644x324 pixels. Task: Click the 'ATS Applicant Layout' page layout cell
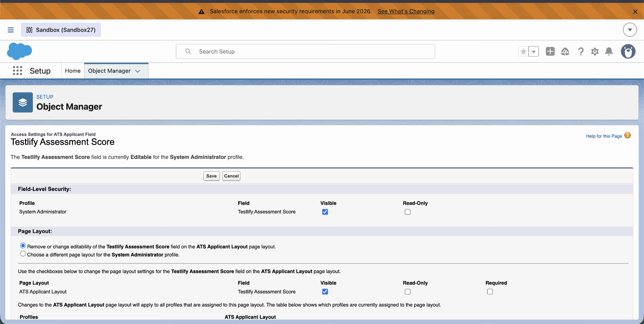[43, 292]
